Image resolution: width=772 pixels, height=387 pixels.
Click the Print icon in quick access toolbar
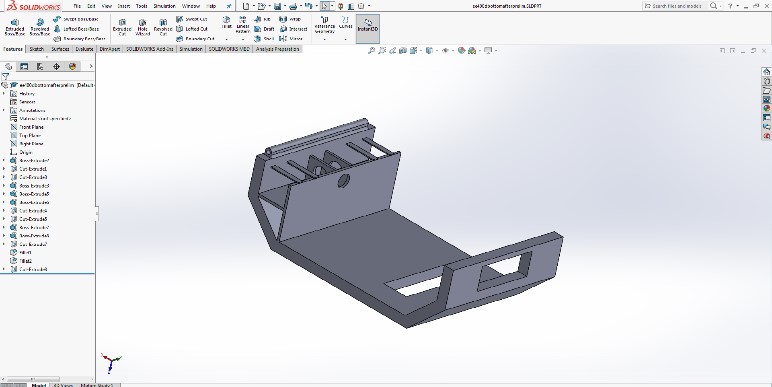pos(293,6)
